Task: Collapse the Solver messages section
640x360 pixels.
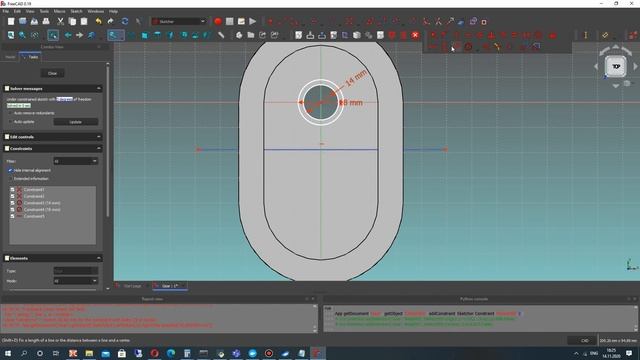Action: (x=99, y=89)
